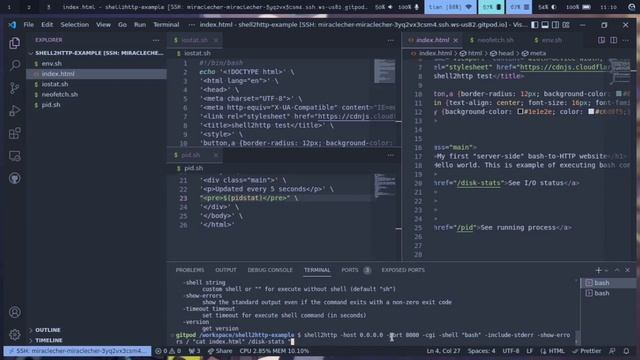Open Remote Explorer view
This screenshot has height=360, width=640.
click(x=15, y=156)
